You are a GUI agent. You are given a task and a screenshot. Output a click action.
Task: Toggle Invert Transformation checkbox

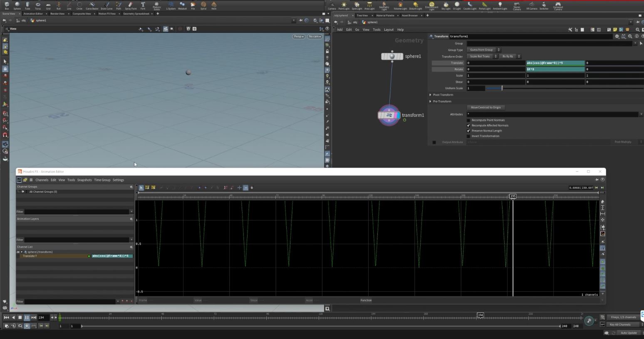468,136
